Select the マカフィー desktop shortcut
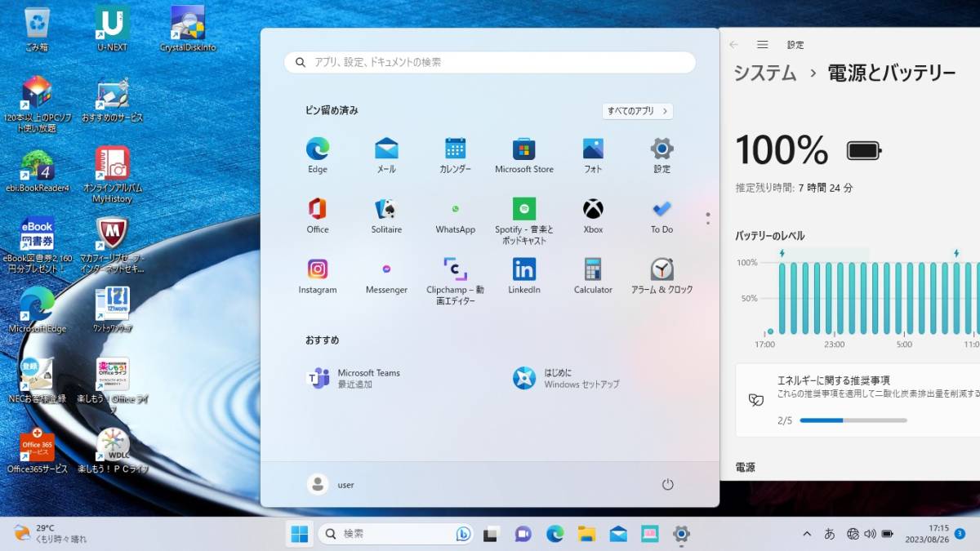Viewport: 980px width, 551px height. tap(112, 245)
